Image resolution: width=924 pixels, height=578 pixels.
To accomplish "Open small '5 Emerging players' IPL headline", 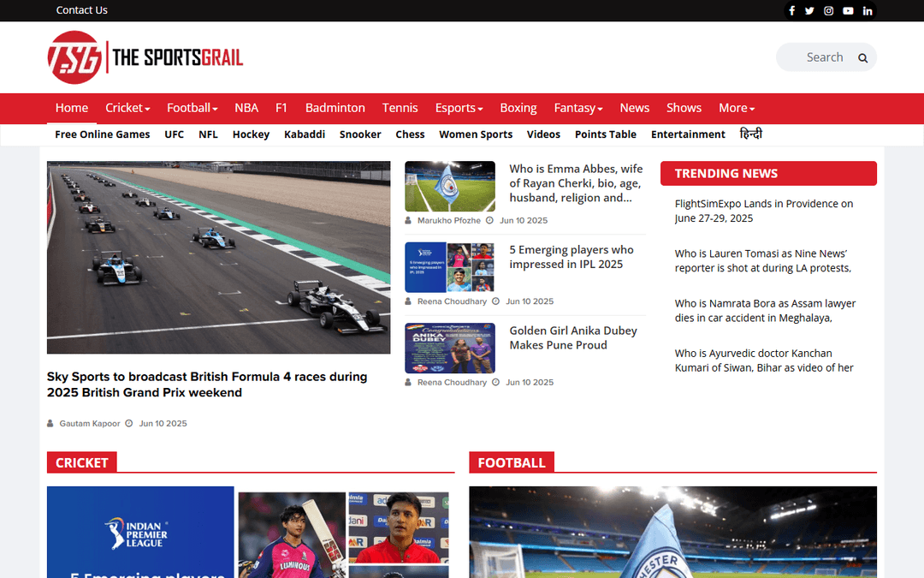I will click(572, 257).
